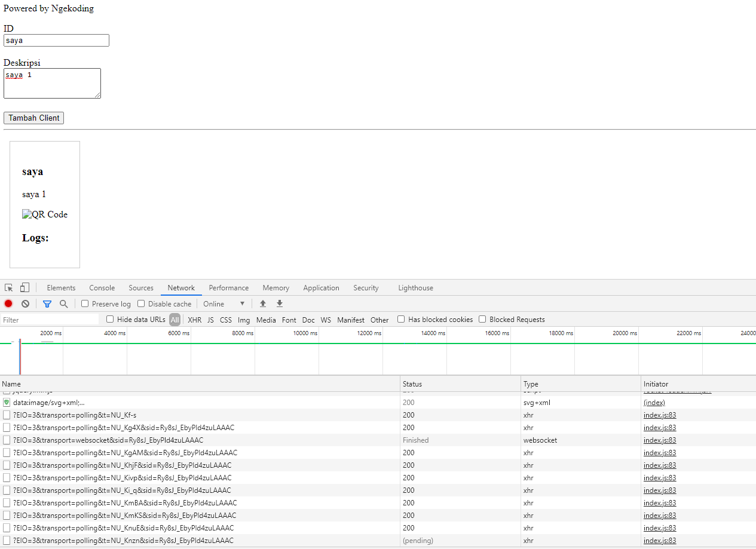Sort by the Type column header
The height and width of the screenshot is (549, 756).
pyautogui.click(x=581, y=384)
